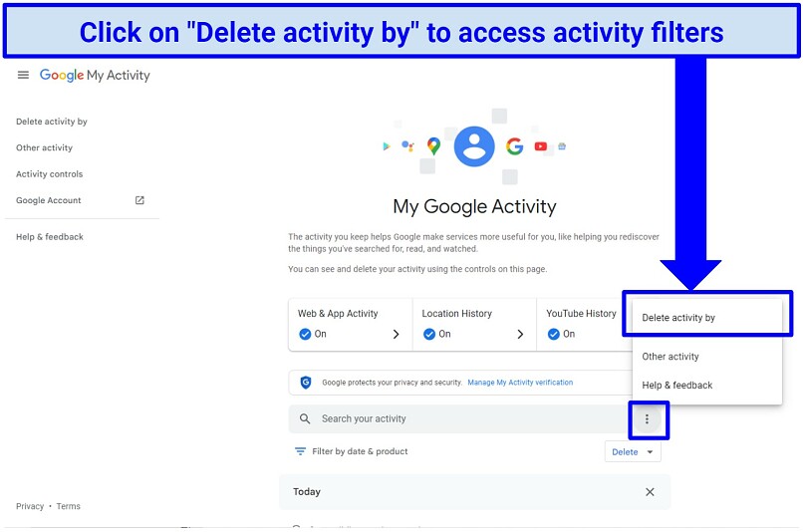Screen dimensions: 803x532
Task: Open the Delete dropdown arrow
Action: coord(650,452)
